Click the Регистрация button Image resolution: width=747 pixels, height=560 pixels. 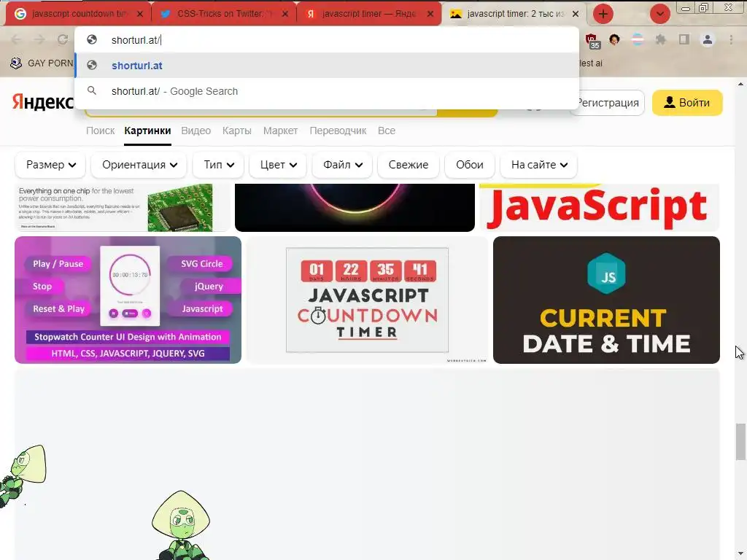tap(608, 102)
